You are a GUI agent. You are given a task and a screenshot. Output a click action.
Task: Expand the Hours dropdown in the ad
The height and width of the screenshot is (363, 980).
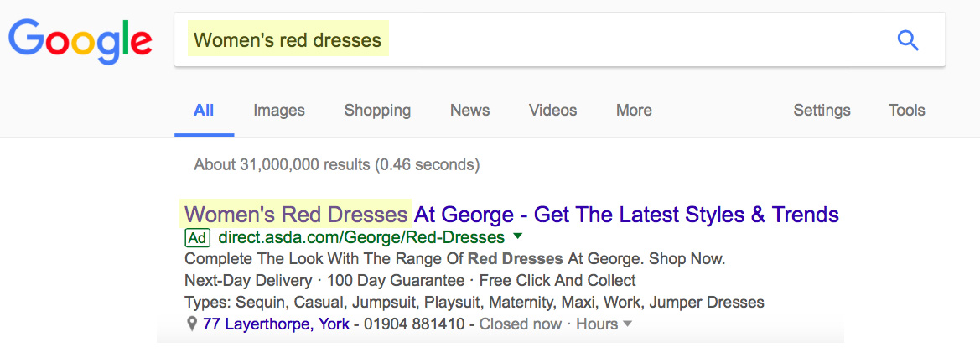click(604, 324)
